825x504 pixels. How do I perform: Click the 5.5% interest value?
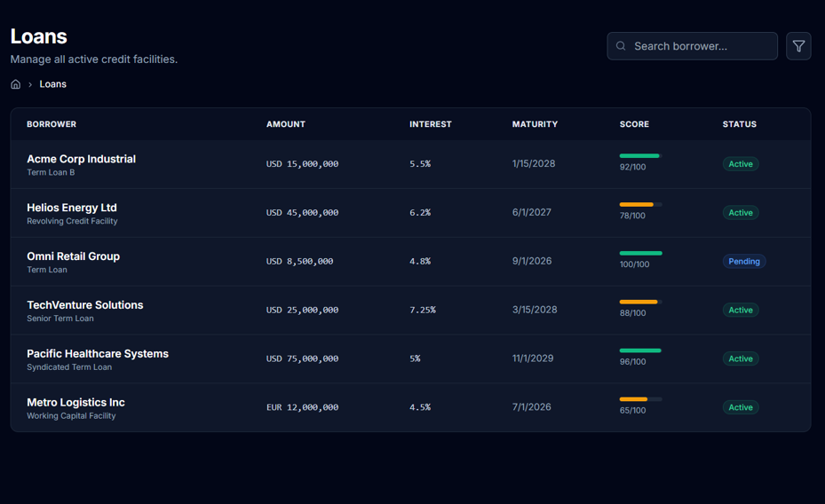pos(420,164)
